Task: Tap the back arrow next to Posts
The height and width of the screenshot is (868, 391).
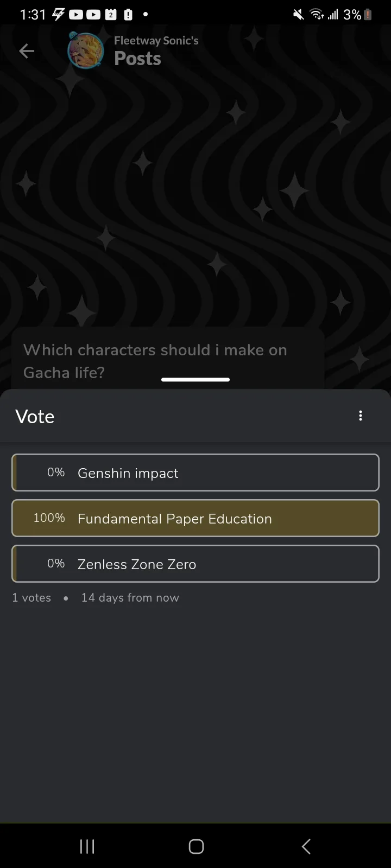Action: [x=27, y=51]
